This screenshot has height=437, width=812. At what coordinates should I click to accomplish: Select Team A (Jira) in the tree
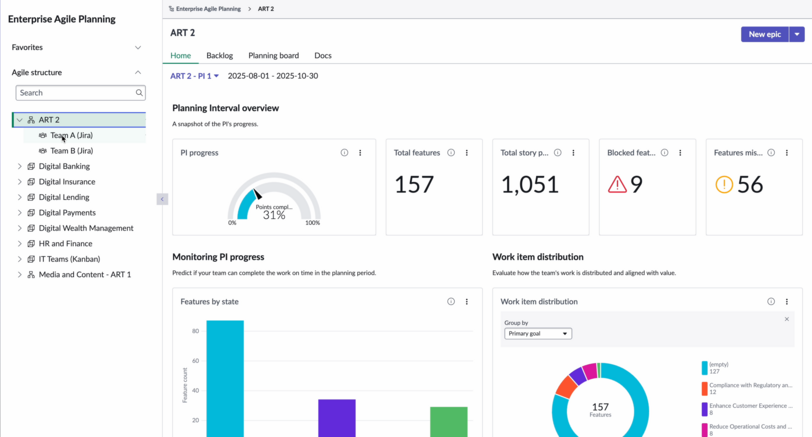click(71, 135)
